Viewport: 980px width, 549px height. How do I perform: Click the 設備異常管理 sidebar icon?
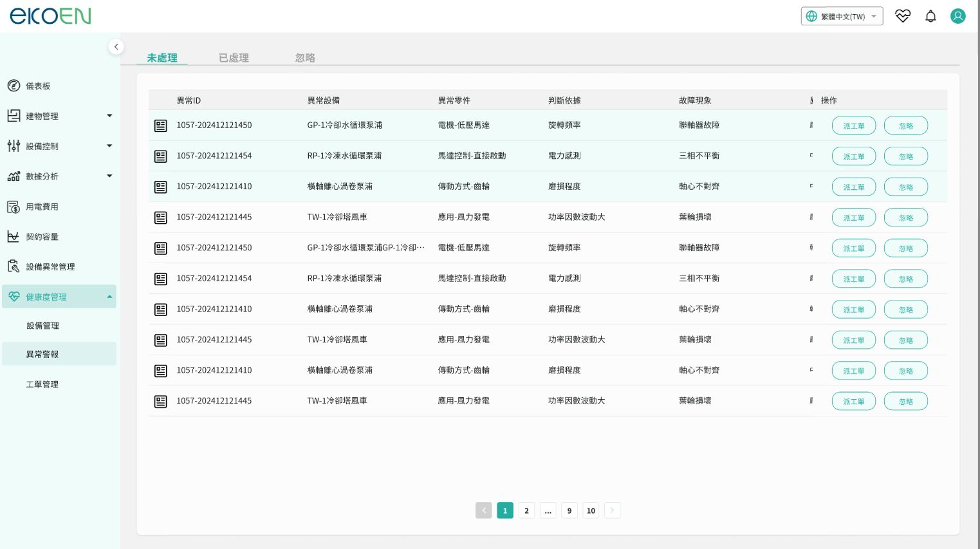point(14,266)
